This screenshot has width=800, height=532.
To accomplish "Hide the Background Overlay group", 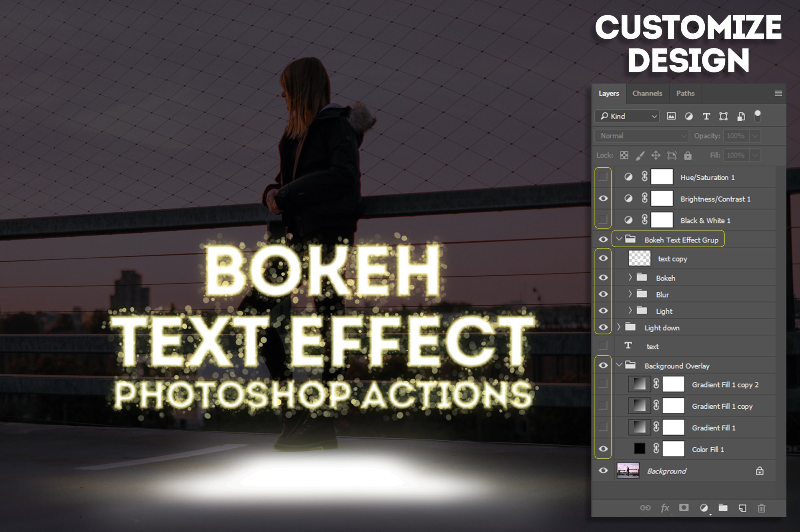I will (603, 365).
